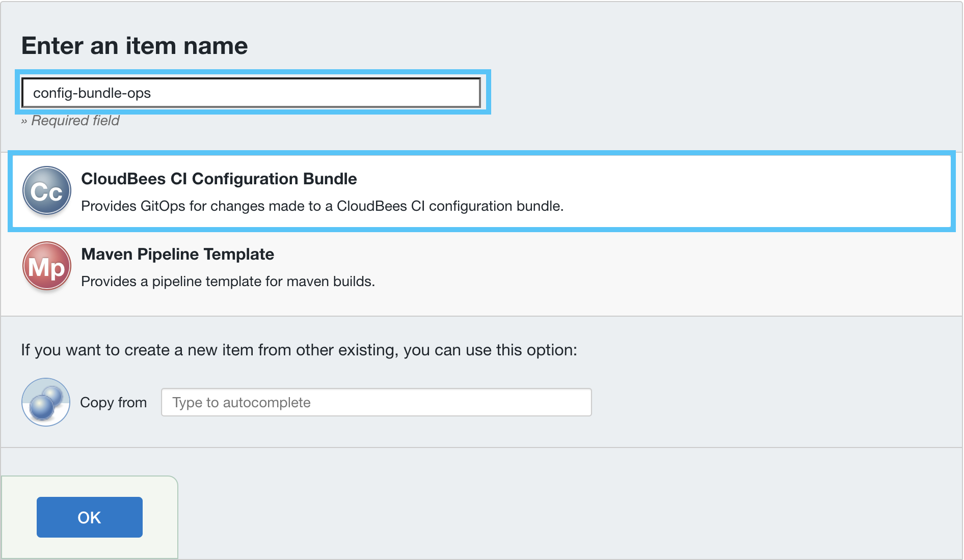Click the CloudBees CI Configuration Bundle Cc icon
The image size is (964, 560).
46,191
